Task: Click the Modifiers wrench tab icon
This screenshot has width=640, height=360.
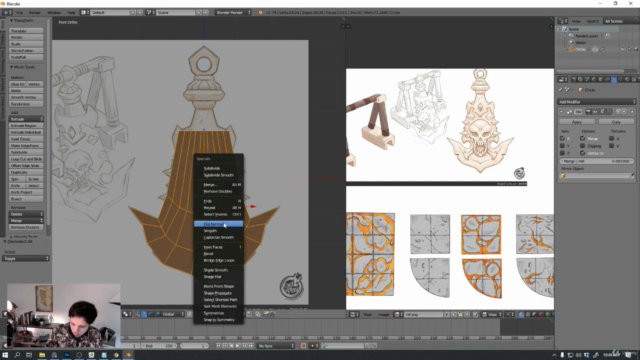Action: click(614, 80)
